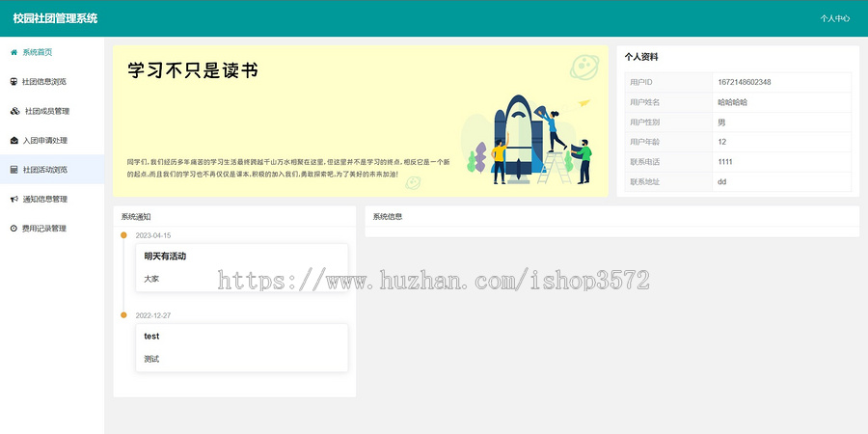Image resolution: width=868 pixels, height=434 pixels.
Task: Click the timeline dot for 2022-12-27
Action: coord(123,315)
